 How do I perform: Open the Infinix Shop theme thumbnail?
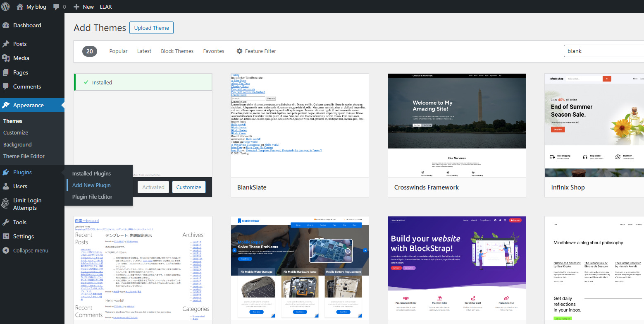[x=594, y=125]
